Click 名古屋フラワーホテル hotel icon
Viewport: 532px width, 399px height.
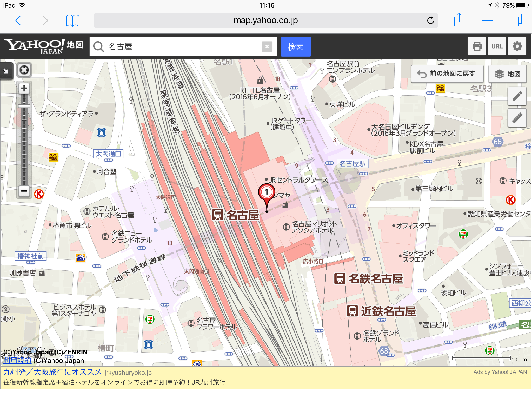[x=191, y=323]
